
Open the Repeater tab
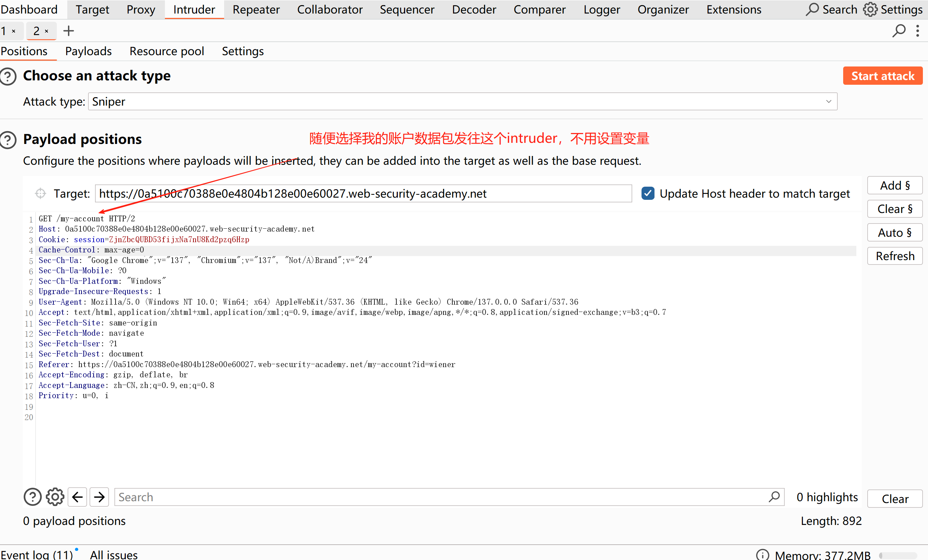256,9
